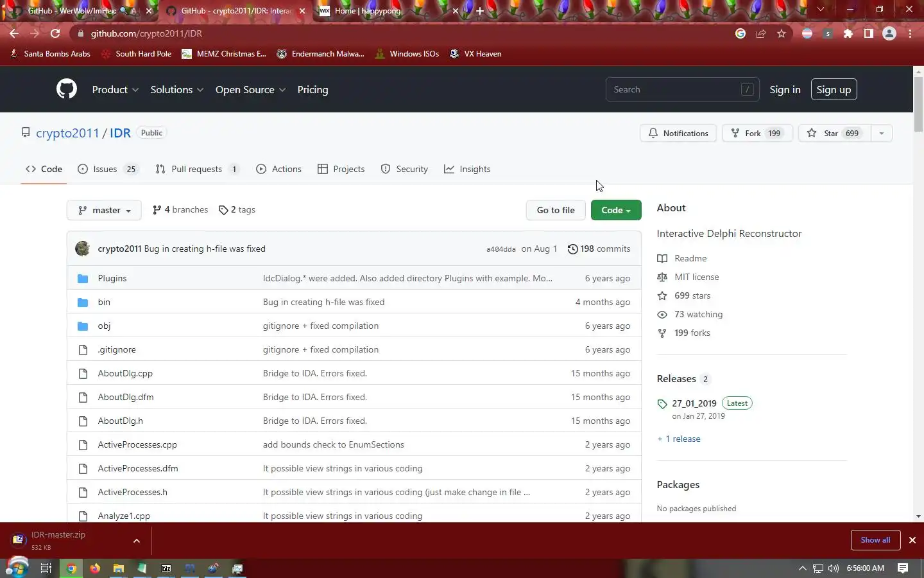Click the Sign up button
The image size is (924, 578).
[x=834, y=89]
